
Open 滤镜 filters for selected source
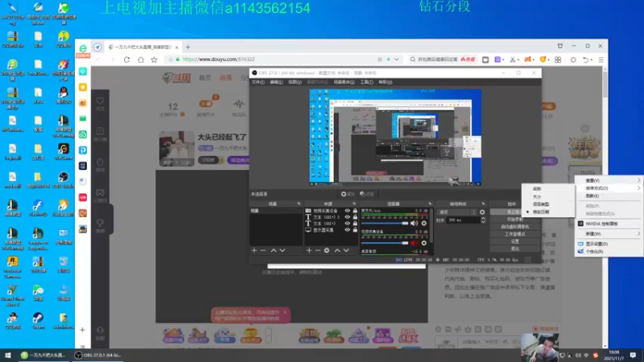click(367, 194)
